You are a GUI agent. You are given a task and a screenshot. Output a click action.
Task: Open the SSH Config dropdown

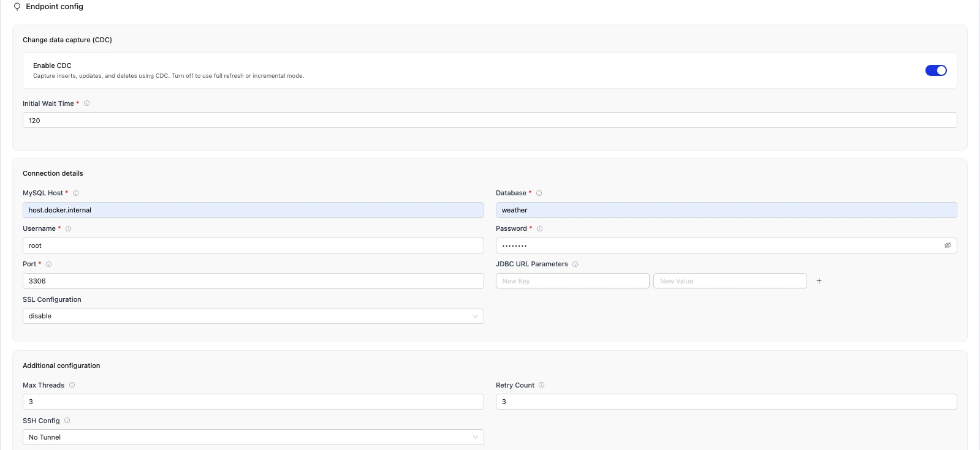tap(253, 437)
